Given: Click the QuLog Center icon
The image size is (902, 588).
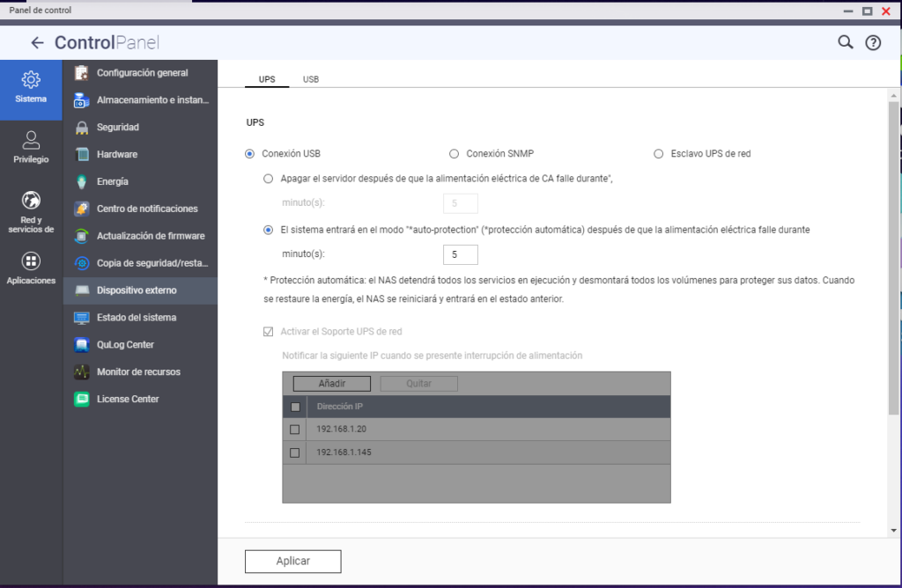Looking at the screenshot, I should pos(82,345).
